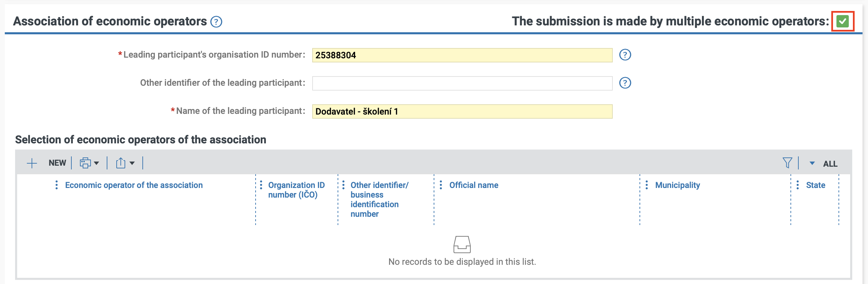Open column menu dots for Municipality
The image size is (868, 284).
pyautogui.click(x=647, y=185)
